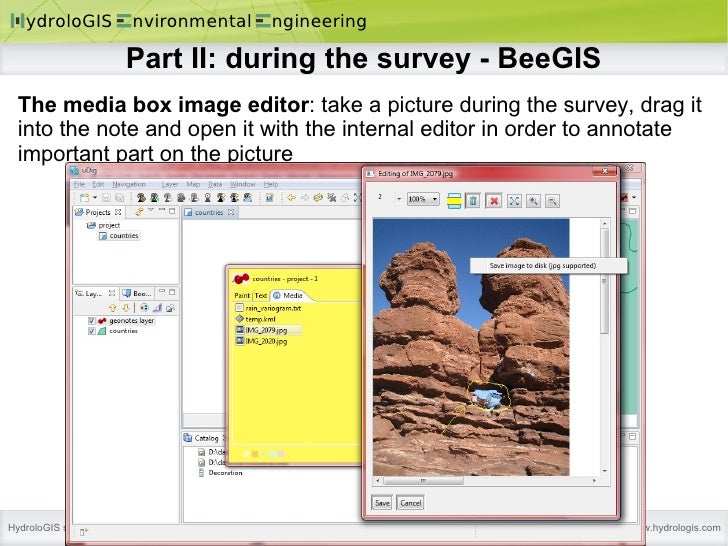
Task: Click the first BeeGIS figure tool icon
Action: [x=141, y=198]
